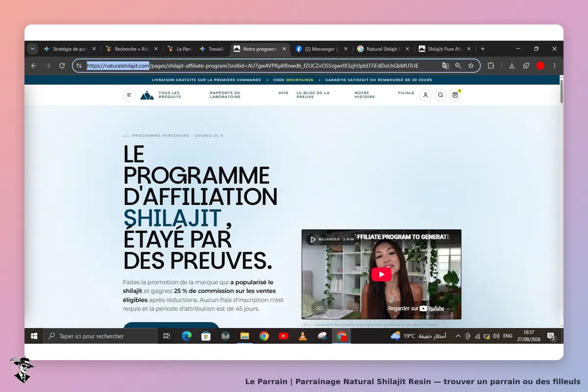Reload the current page
The height and width of the screenshot is (392, 588).
click(x=62, y=66)
